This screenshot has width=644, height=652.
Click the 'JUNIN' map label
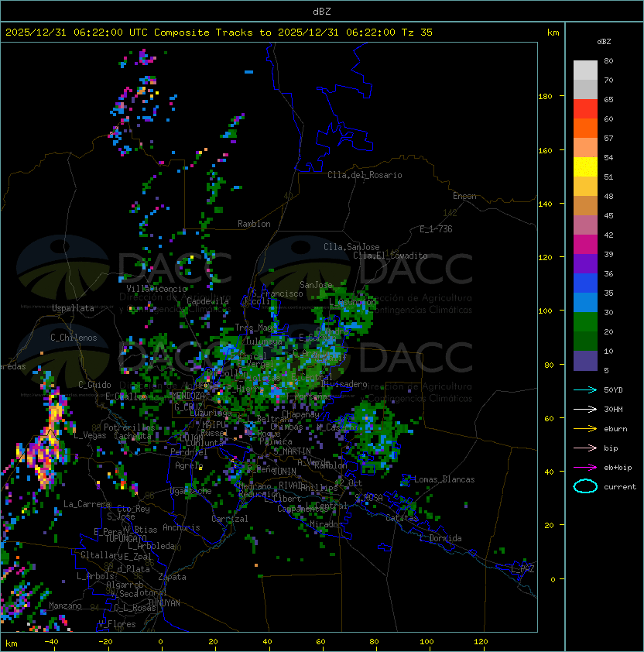tap(284, 472)
